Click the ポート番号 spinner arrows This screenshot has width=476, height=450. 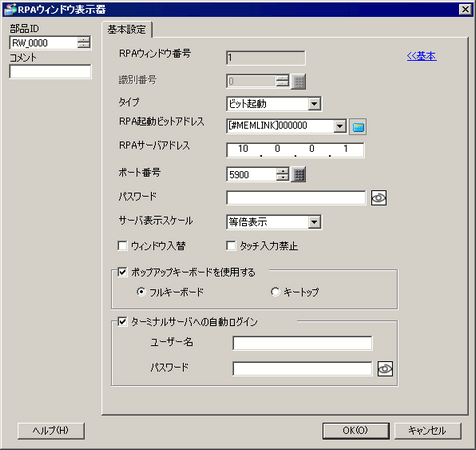click(x=282, y=174)
